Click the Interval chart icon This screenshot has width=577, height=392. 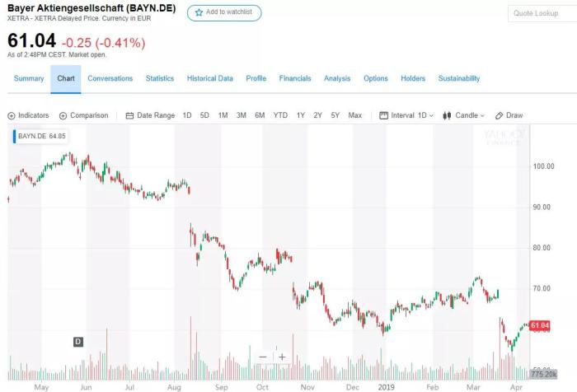pyautogui.click(x=383, y=115)
